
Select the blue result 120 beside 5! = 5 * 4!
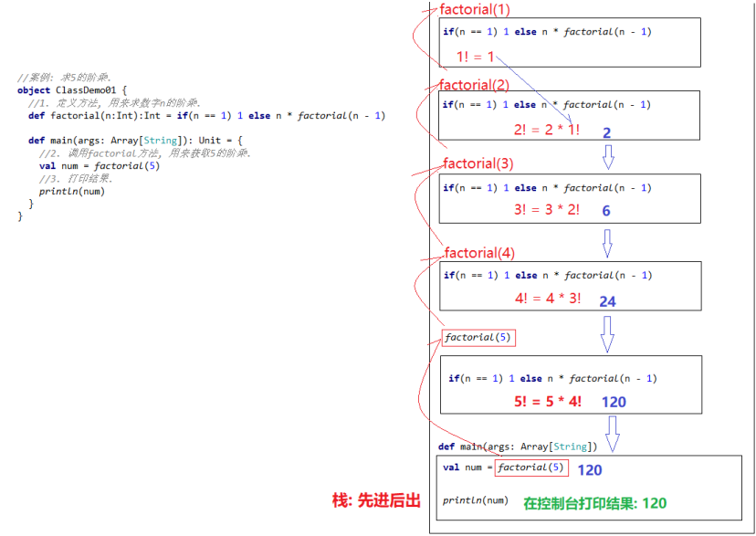tap(613, 402)
